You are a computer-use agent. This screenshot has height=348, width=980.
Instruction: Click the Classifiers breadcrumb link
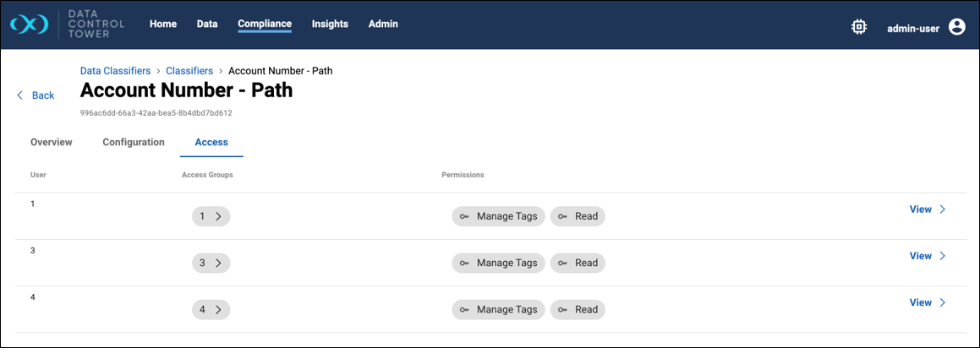(189, 71)
